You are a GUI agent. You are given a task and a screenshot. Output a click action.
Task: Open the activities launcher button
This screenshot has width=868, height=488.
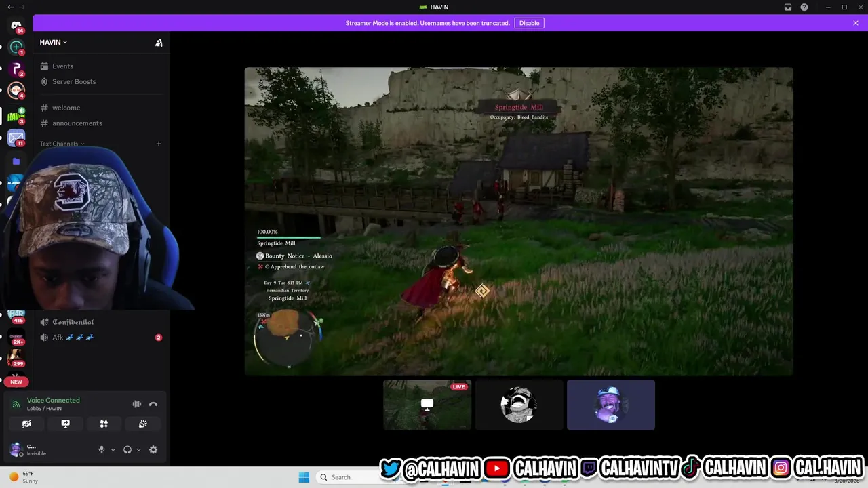(104, 424)
